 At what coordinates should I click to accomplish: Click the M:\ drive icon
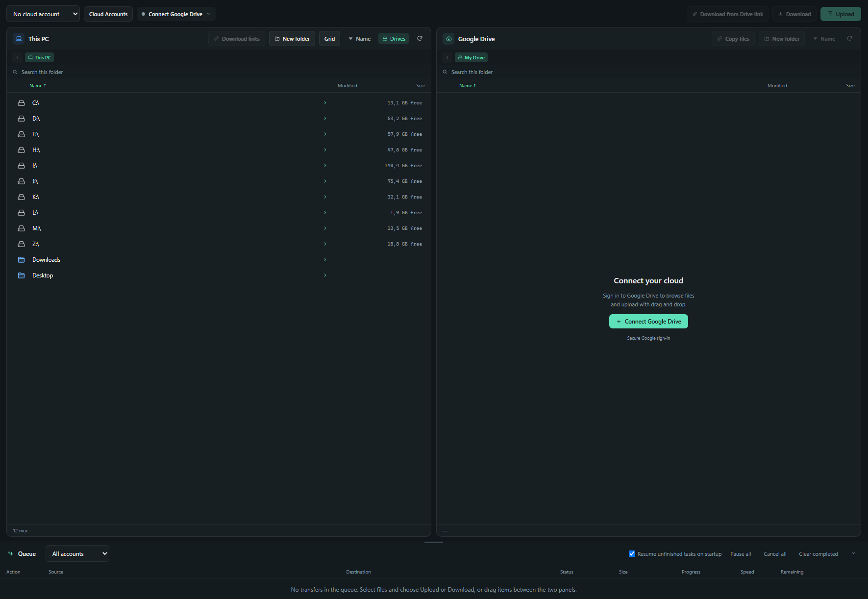(21, 228)
